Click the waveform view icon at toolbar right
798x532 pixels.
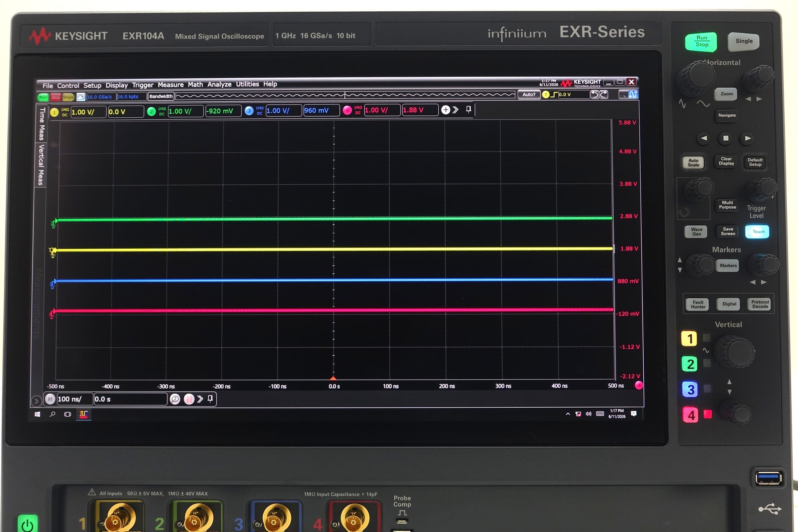point(633,94)
